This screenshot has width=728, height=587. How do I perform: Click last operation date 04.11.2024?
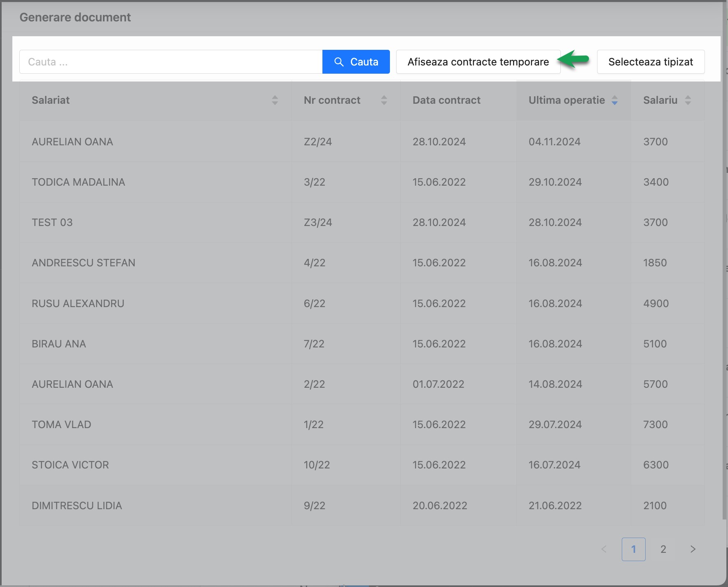click(x=554, y=142)
